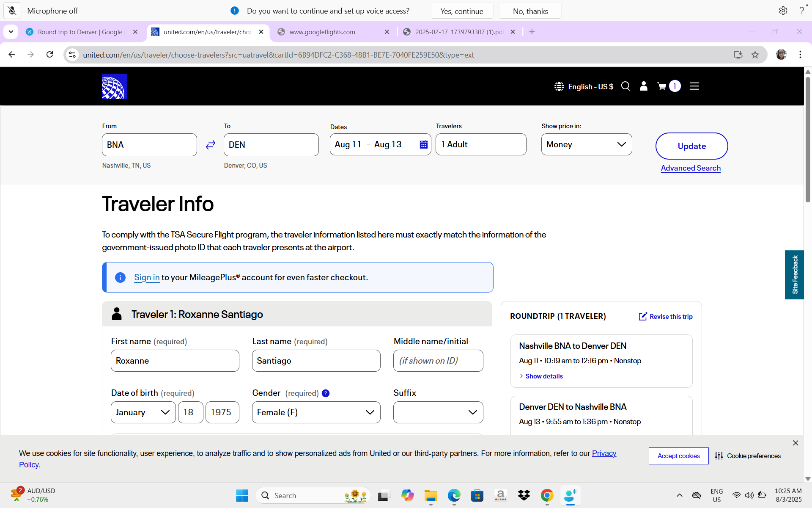Click the info icon in sign-in banner

pyautogui.click(x=120, y=277)
